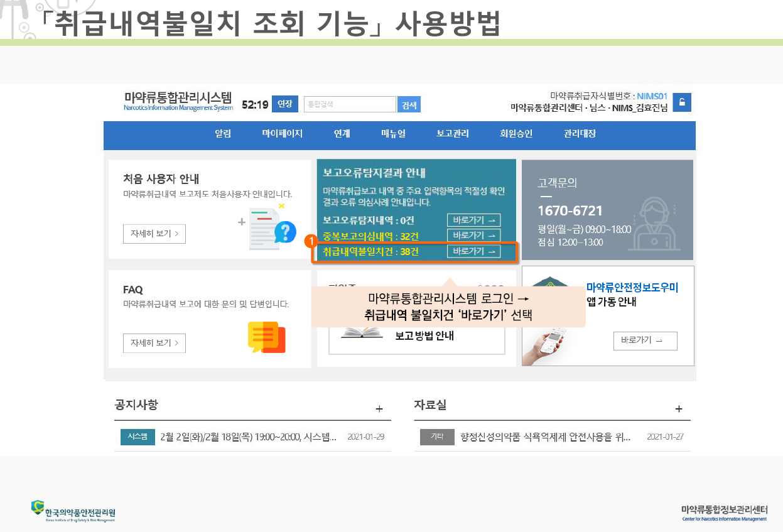Click 자세히 보기 under 처음 사용자 안내
This screenshot has width=783, height=532.
tap(154, 234)
